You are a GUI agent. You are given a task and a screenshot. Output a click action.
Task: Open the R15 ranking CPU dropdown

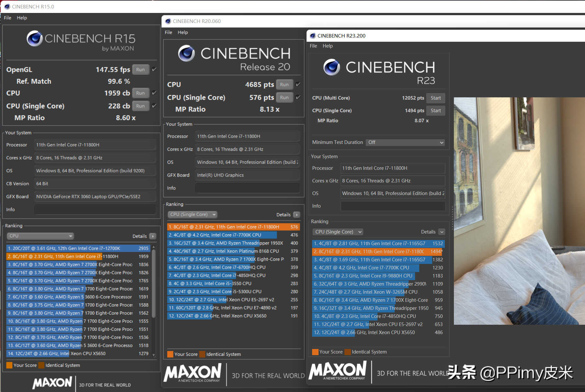(x=40, y=236)
